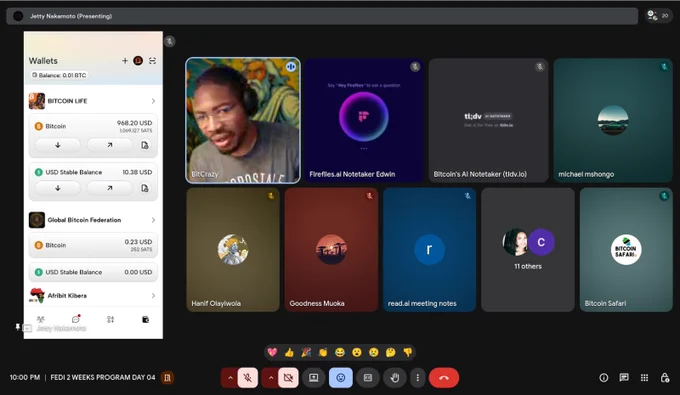This screenshot has height=395, width=680.
Task: Select the Goodness Muoka participant tile
Action: coord(331,250)
